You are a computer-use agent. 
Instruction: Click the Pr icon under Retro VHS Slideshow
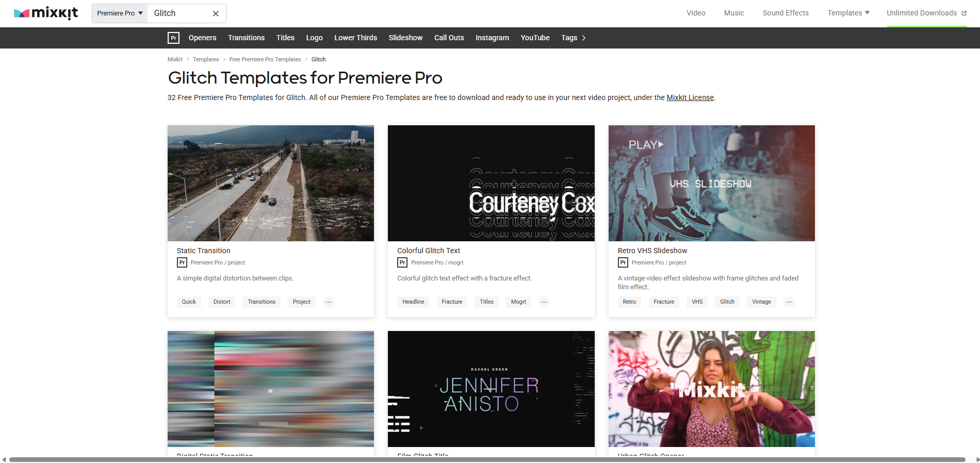click(x=623, y=262)
